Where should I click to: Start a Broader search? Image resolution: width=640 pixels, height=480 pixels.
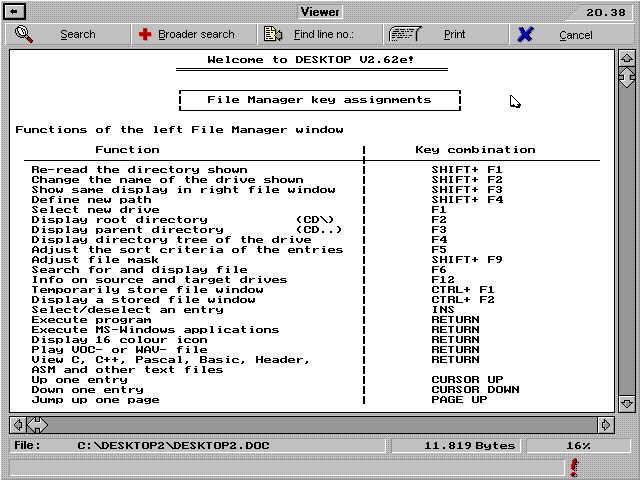click(194, 34)
